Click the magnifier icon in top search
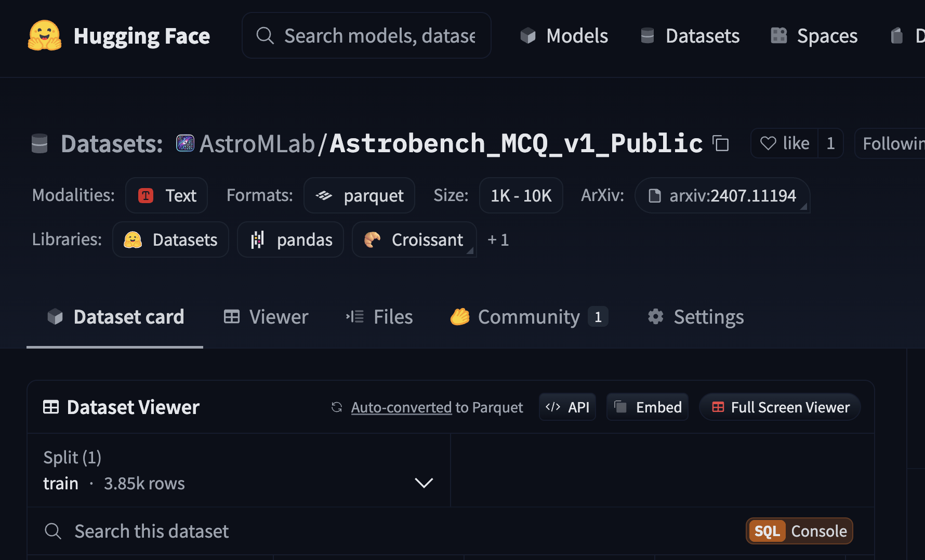The image size is (925, 560). 265,35
